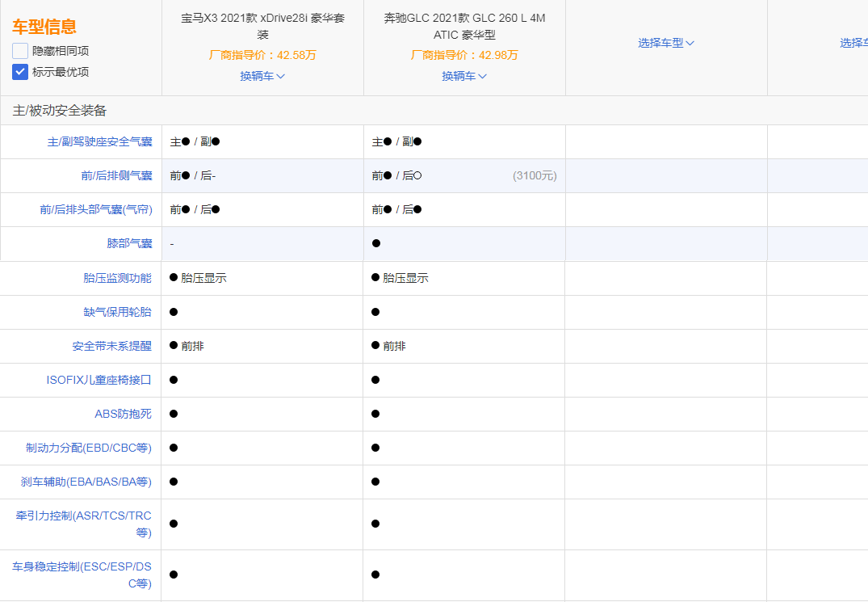Click the 胎压监测功能 link
Screen dimensions: 868x602
point(117,278)
